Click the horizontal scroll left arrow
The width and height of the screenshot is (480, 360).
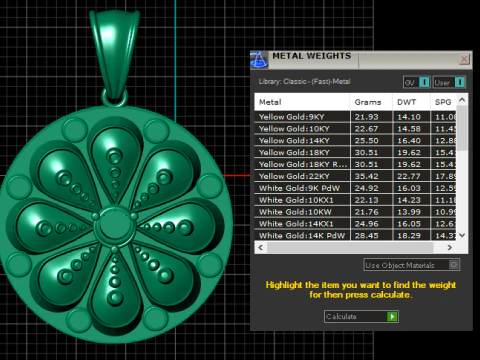coord(261,247)
